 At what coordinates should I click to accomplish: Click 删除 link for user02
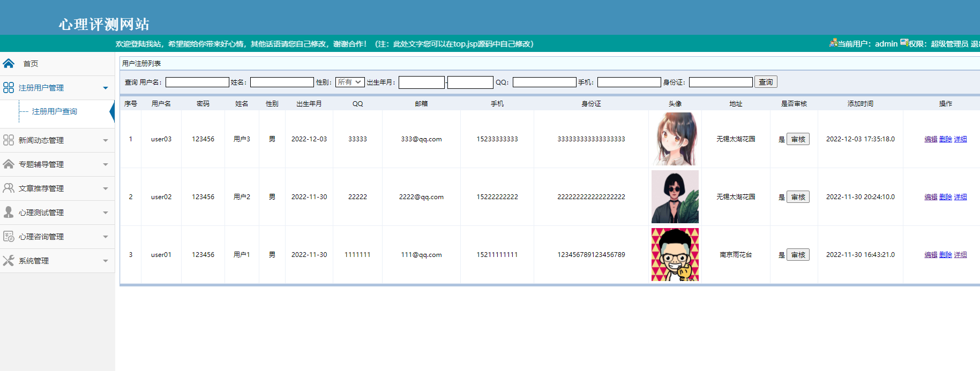tap(946, 197)
